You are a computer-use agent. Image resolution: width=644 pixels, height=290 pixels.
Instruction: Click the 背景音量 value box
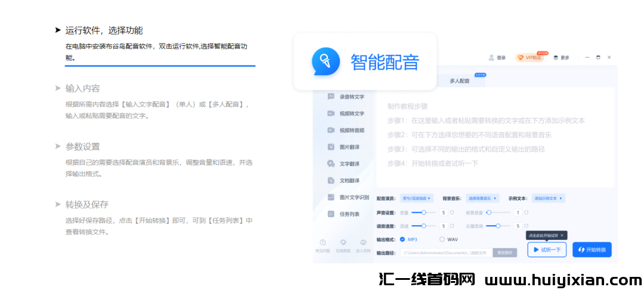[518, 213]
